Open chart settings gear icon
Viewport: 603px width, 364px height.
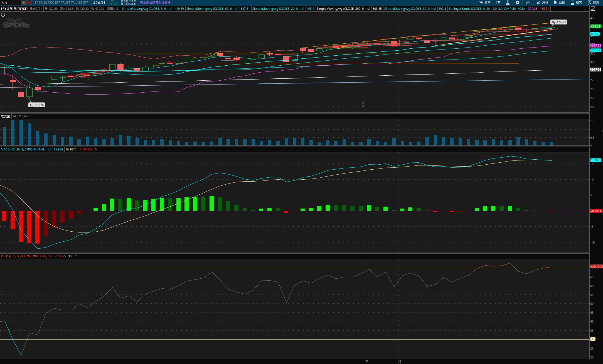pos(517,3)
